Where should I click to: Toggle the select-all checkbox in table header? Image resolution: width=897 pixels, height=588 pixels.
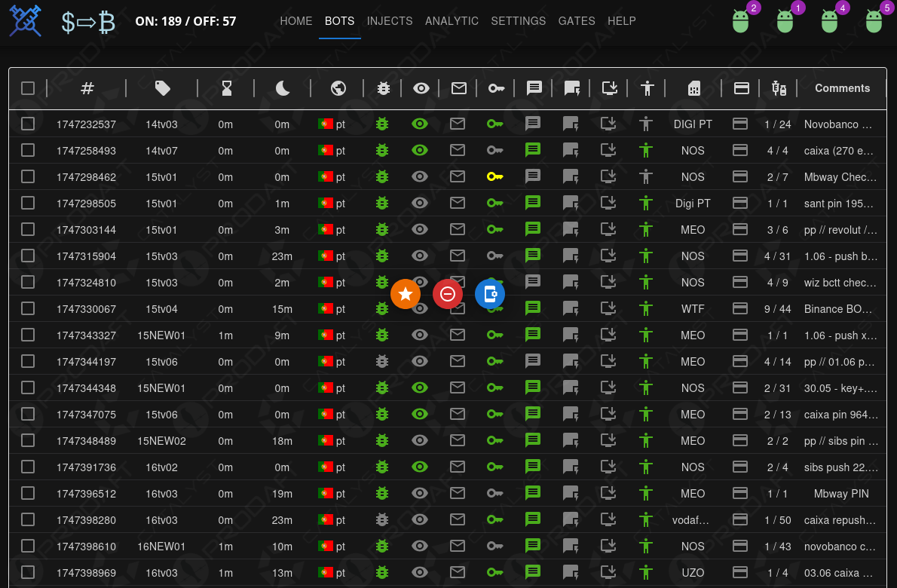(27, 88)
